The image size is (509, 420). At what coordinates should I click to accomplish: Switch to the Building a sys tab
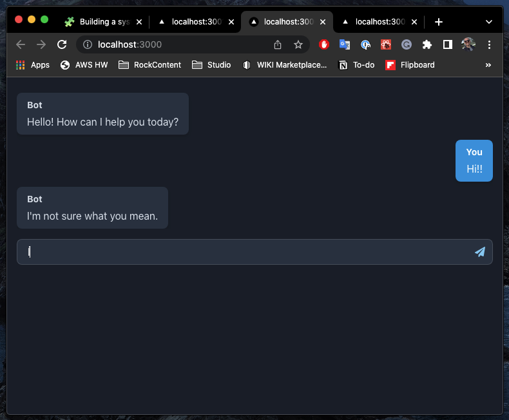[104, 22]
